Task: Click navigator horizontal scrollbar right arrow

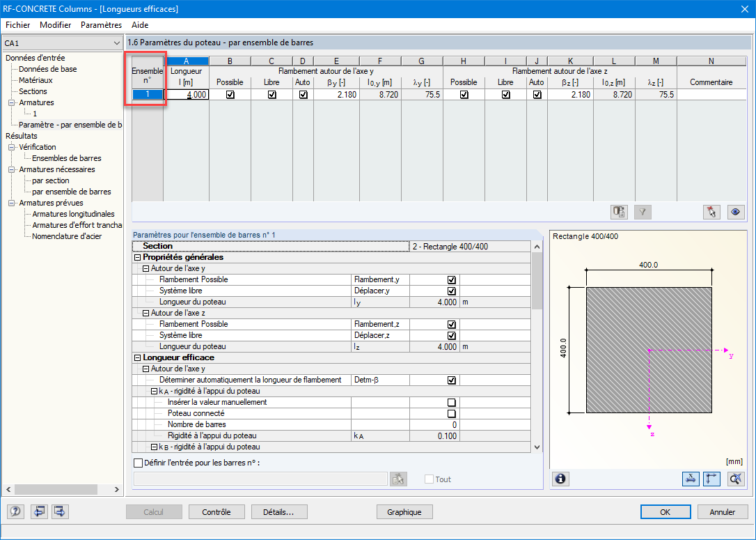Action: [117, 489]
